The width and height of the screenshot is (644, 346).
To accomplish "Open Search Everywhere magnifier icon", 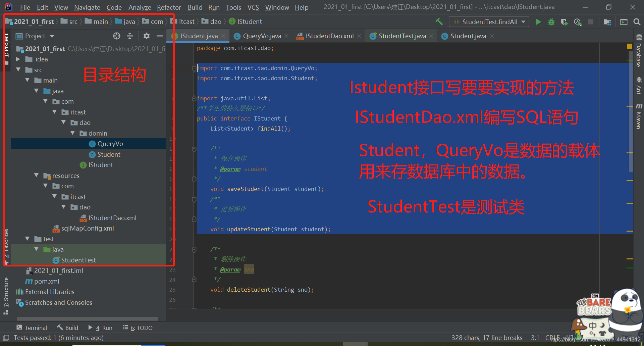I will coord(637,21).
